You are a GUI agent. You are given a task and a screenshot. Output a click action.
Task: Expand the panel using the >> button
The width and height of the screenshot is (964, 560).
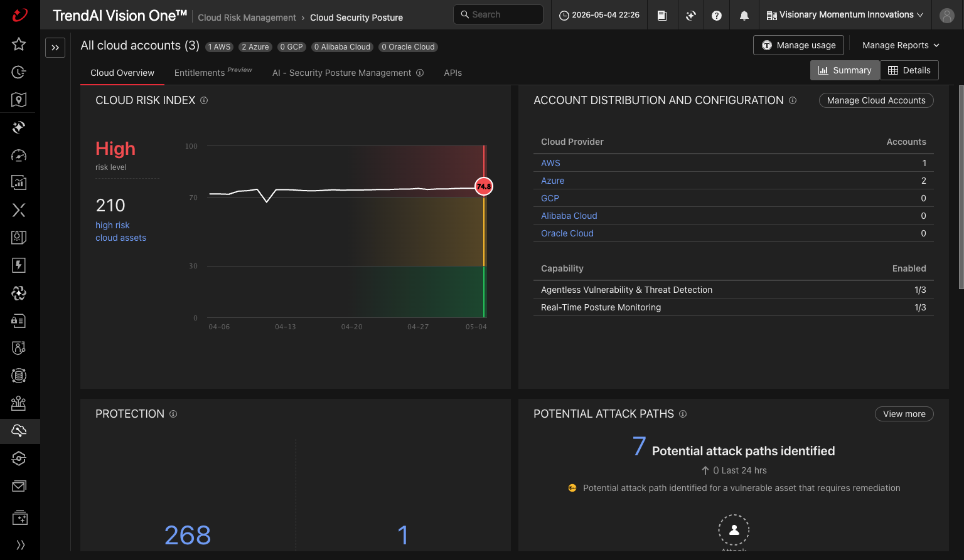(x=55, y=47)
